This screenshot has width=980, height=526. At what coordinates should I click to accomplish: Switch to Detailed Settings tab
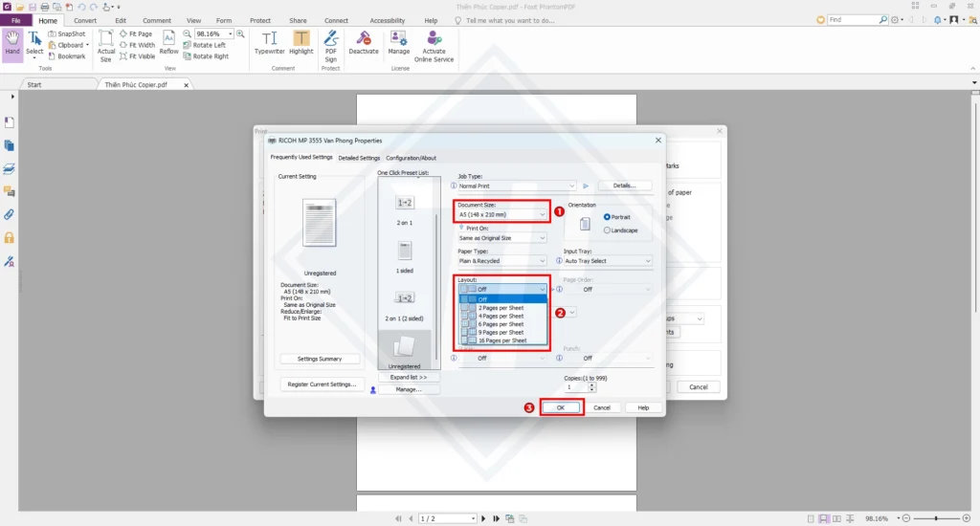359,158
